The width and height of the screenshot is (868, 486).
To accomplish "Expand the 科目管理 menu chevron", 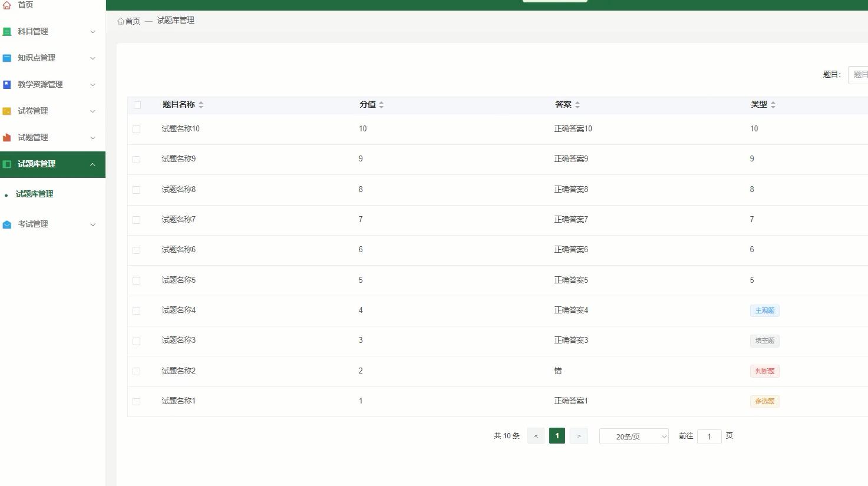I will pos(93,32).
